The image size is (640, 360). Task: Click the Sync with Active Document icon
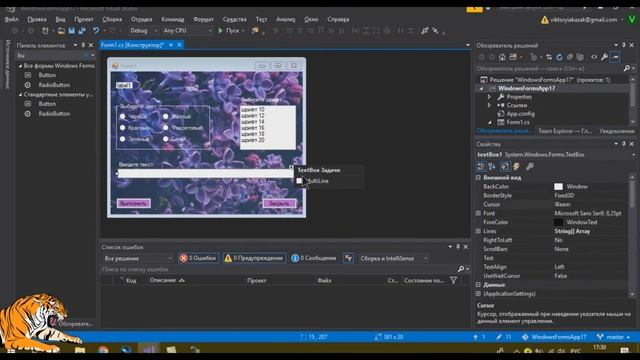point(549,57)
